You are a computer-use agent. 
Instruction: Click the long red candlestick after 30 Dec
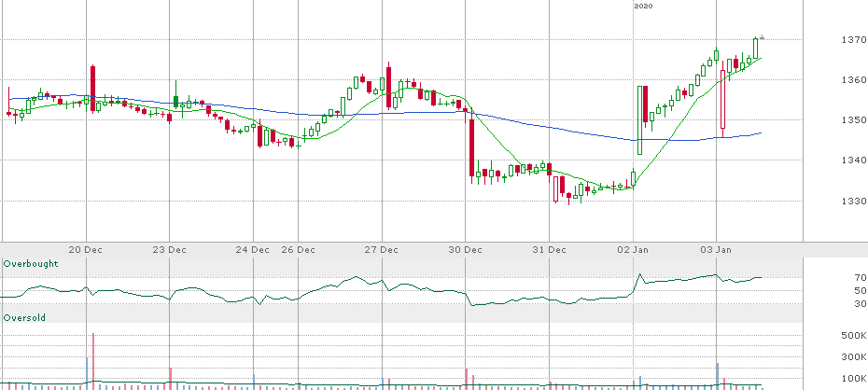[x=471, y=147]
